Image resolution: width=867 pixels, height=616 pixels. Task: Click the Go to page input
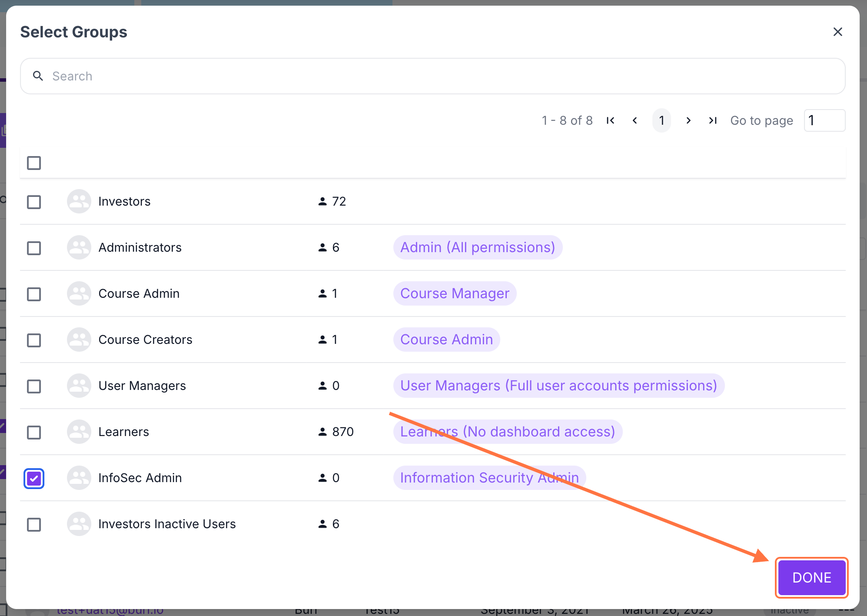tap(824, 120)
